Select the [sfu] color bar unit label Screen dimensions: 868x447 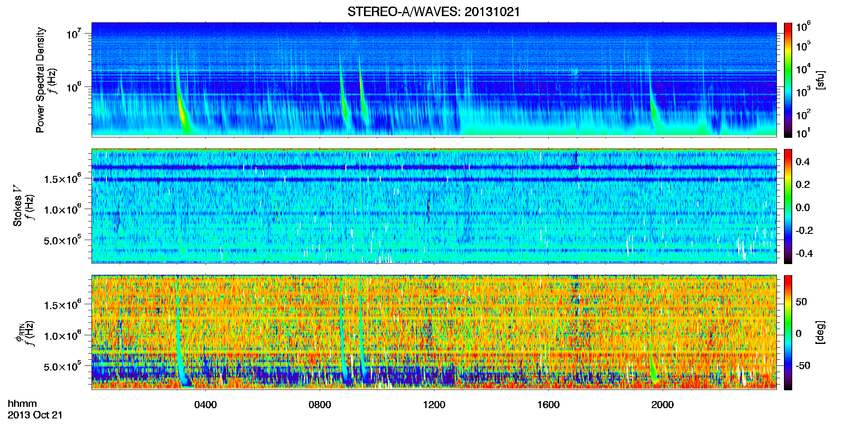[x=820, y=80]
